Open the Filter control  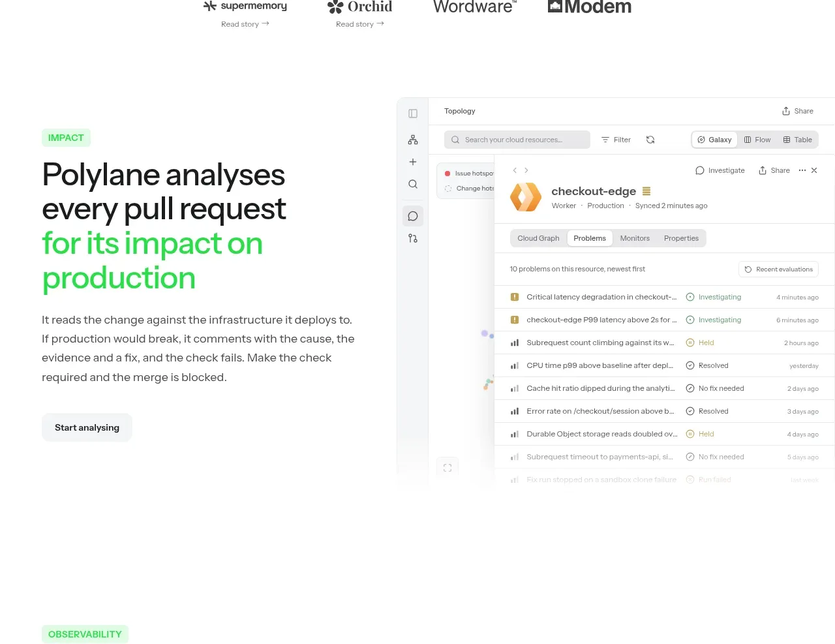pos(616,140)
